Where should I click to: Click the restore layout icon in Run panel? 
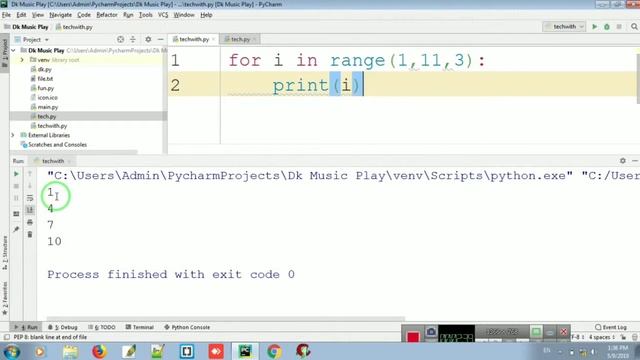[16, 214]
